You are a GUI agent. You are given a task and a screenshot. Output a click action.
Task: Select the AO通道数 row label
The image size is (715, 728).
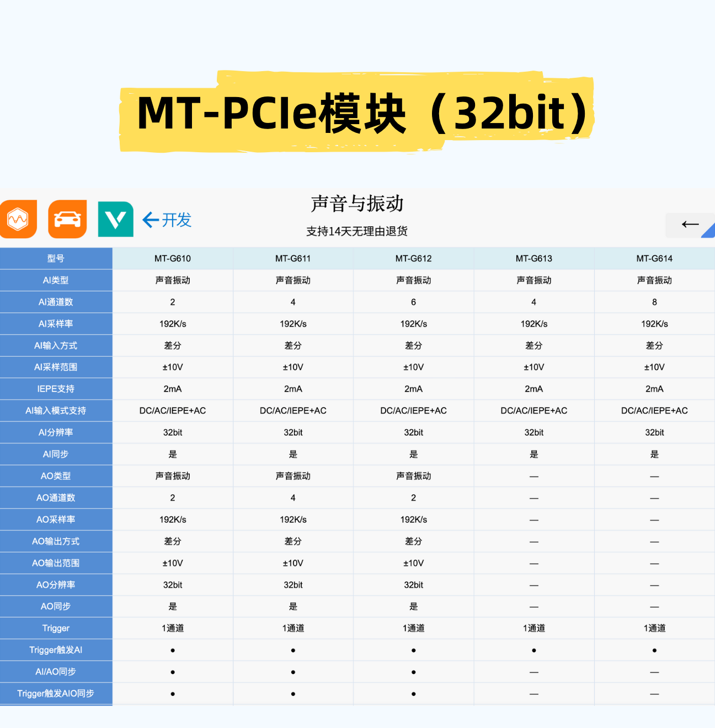[56, 498]
